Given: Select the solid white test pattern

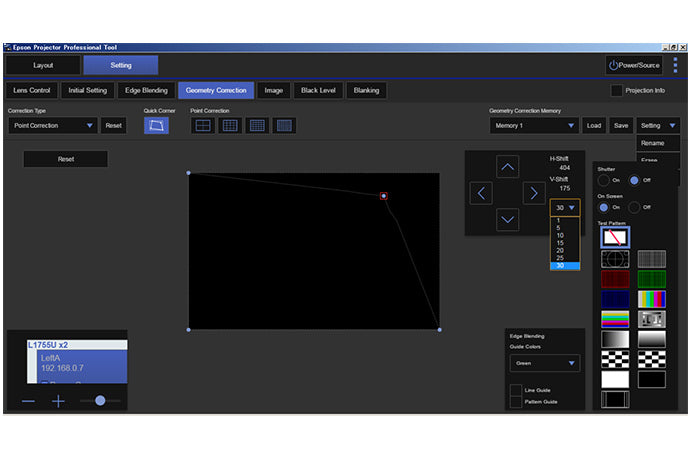Looking at the screenshot, I should (x=615, y=379).
